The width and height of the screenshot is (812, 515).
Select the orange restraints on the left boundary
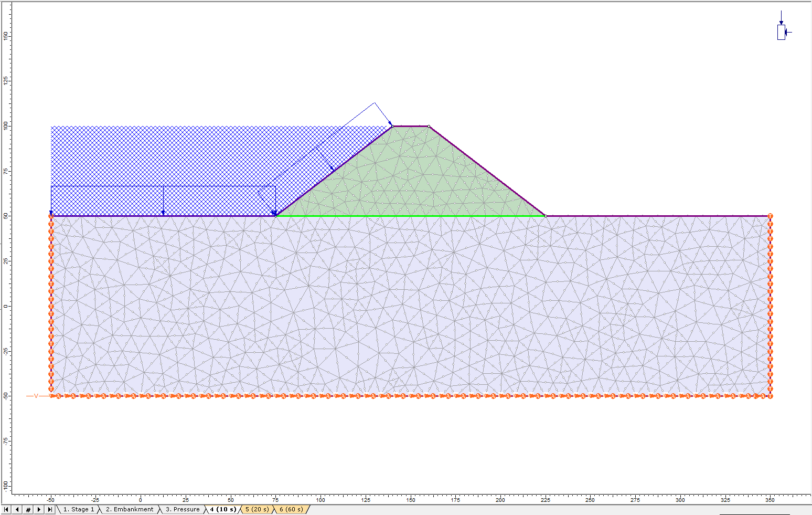pyautogui.click(x=51, y=304)
